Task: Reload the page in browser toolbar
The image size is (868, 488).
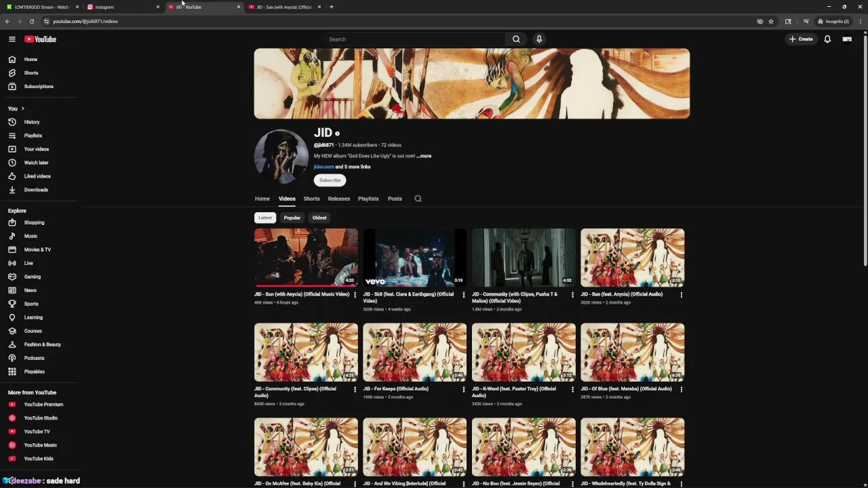Action: click(31, 21)
